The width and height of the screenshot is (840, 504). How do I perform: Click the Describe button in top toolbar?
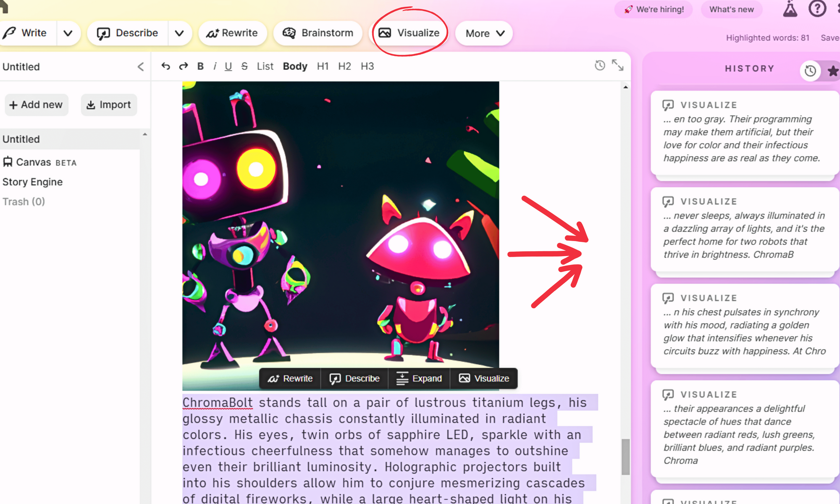pos(128,33)
